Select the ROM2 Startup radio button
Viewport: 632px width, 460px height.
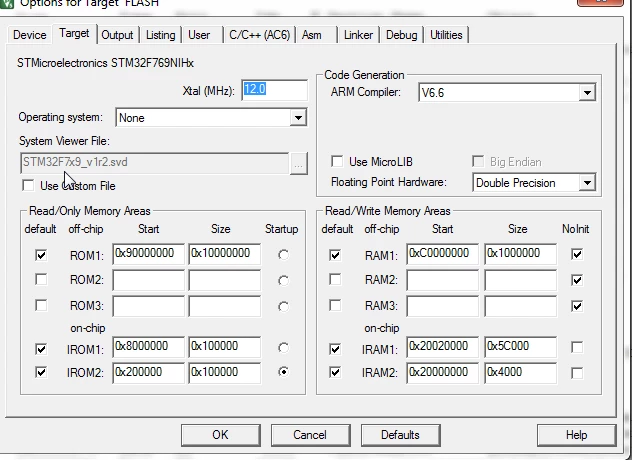283,280
